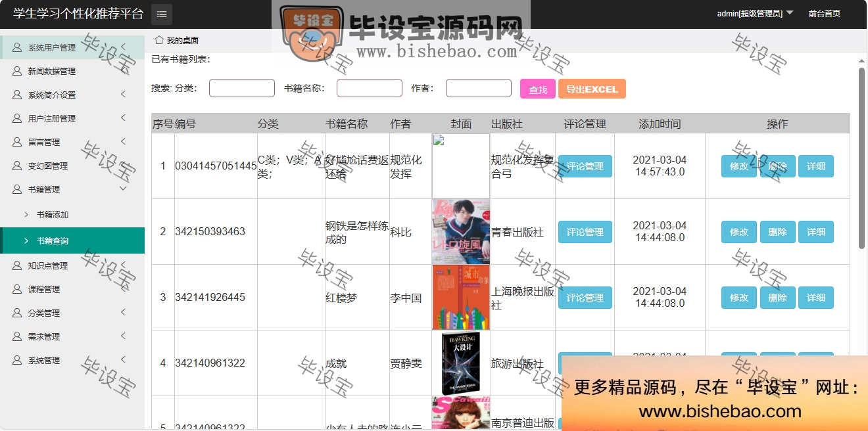This screenshot has width=868, height=431.
Task: Expand the 系统简介设置 chevron
Action: [123, 95]
